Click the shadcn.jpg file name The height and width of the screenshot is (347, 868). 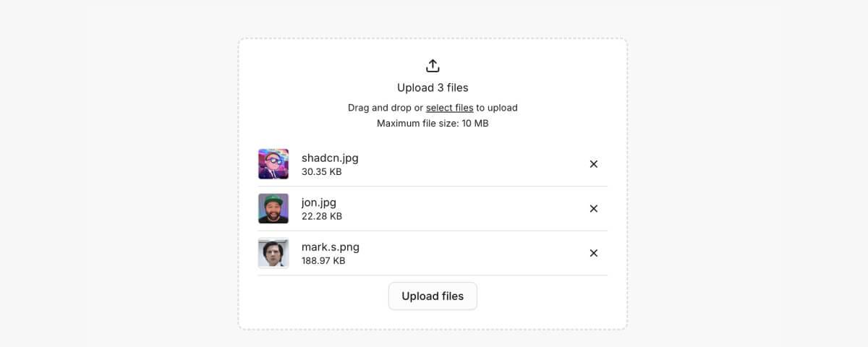[330, 158]
